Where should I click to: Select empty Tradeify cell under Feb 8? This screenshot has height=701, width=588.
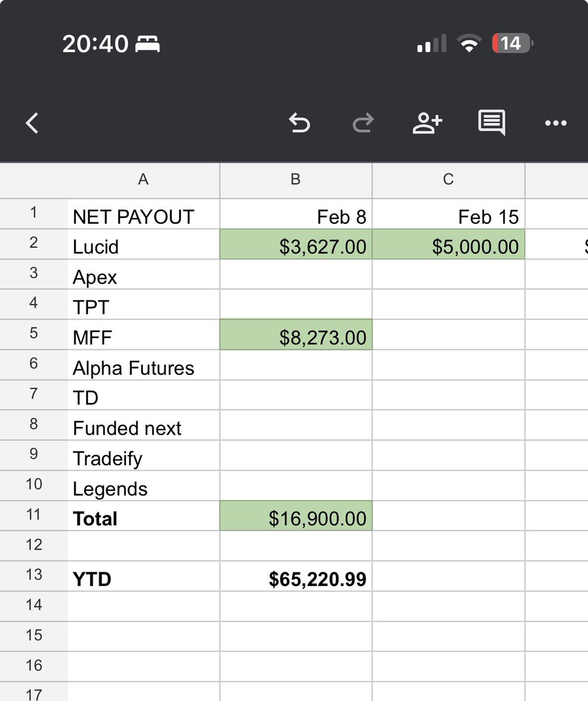coord(296,456)
